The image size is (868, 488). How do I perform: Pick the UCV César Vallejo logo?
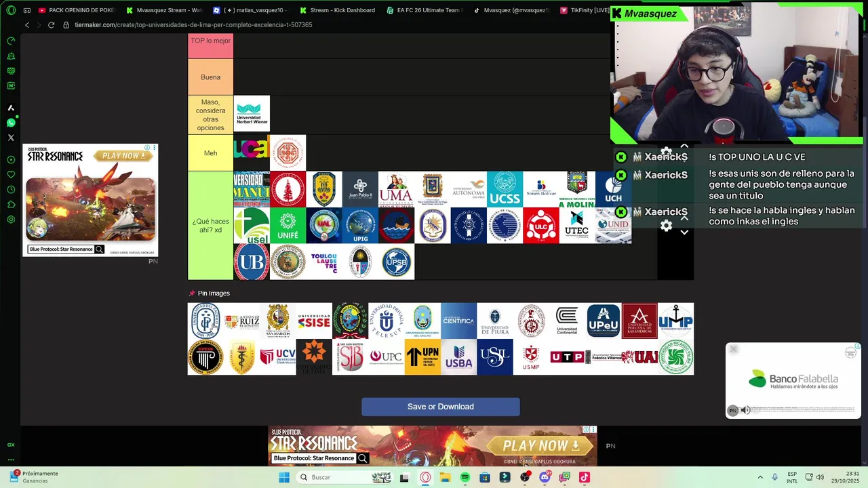click(278, 357)
